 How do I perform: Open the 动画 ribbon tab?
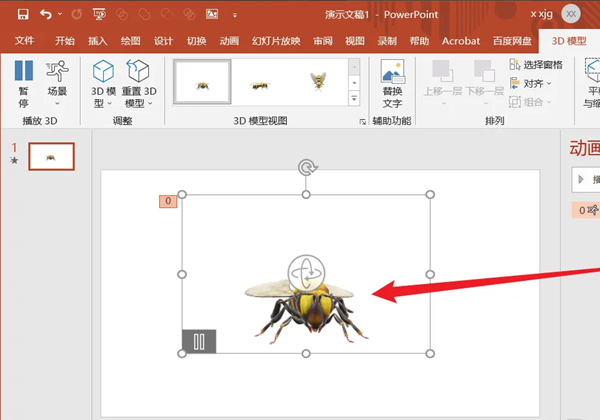(x=229, y=41)
